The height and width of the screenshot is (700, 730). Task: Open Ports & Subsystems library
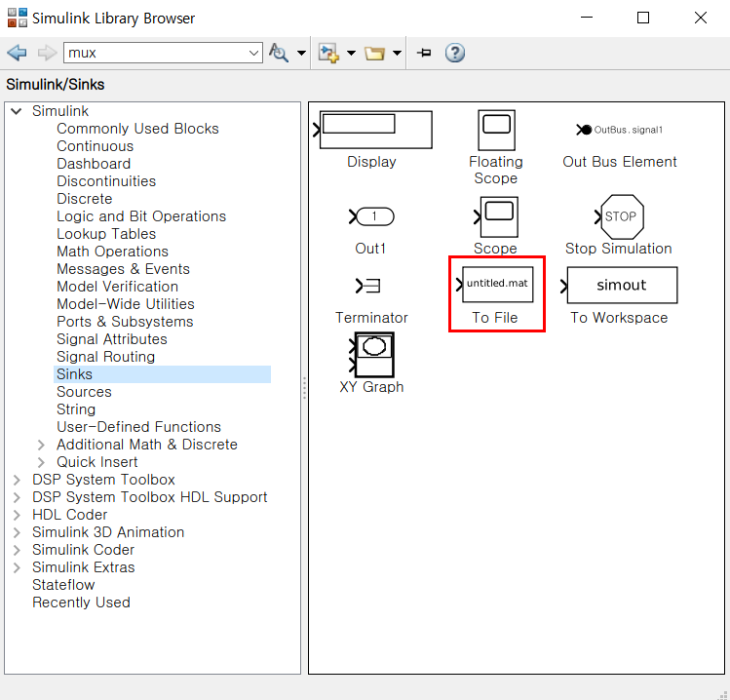pyautogui.click(x=125, y=322)
